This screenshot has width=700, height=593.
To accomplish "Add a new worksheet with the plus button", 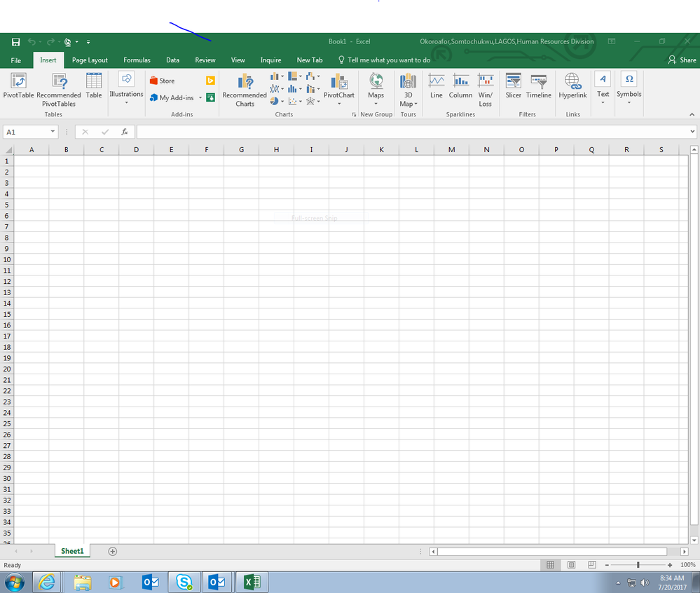I will [112, 551].
